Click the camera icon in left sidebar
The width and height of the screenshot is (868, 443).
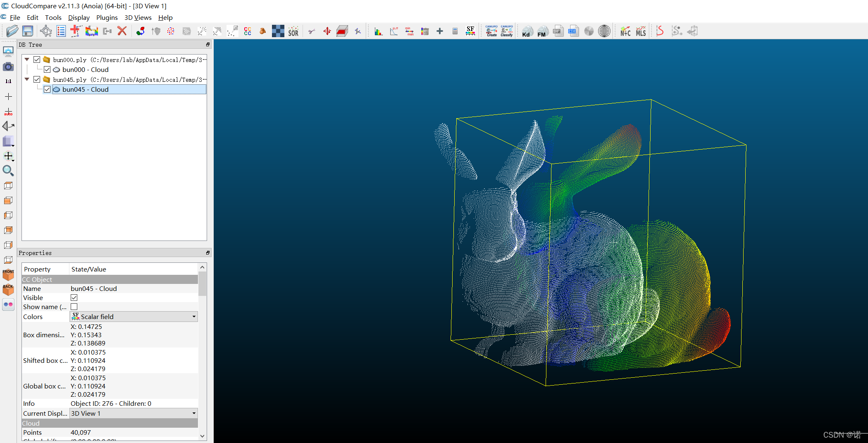pos(8,67)
